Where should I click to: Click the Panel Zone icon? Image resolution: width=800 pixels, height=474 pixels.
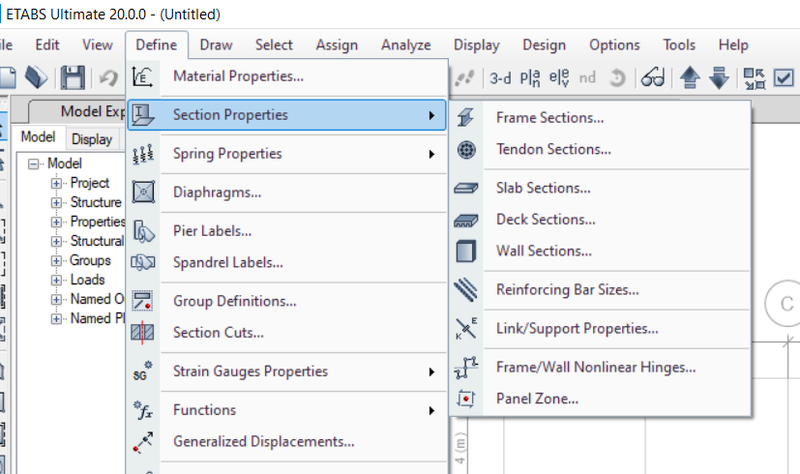coord(466,399)
